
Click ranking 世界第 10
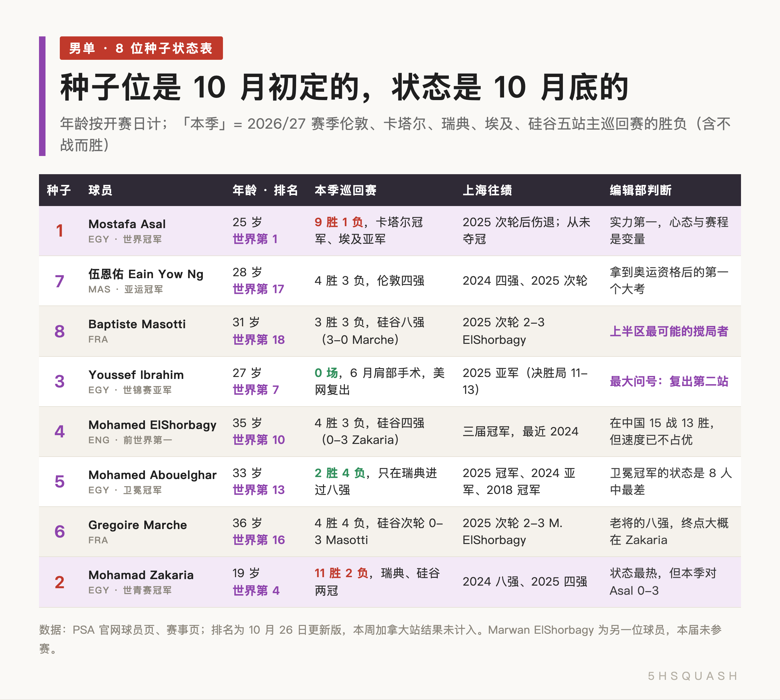pyautogui.click(x=258, y=440)
